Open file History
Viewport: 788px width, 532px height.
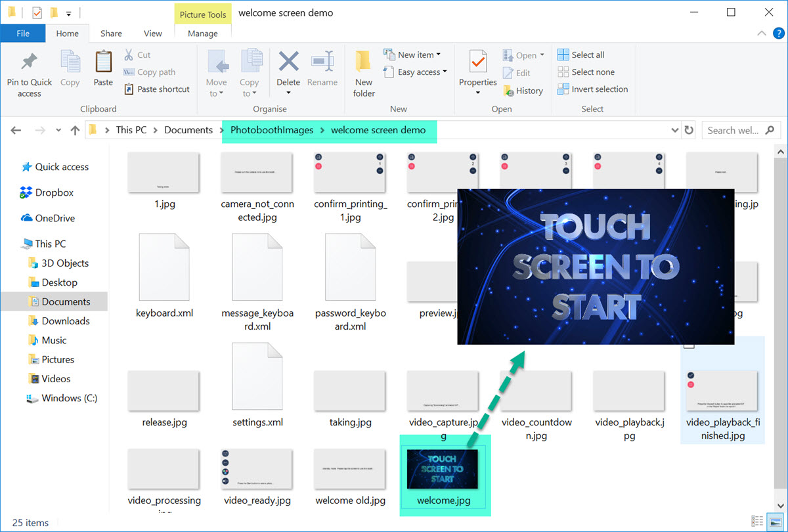click(523, 91)
